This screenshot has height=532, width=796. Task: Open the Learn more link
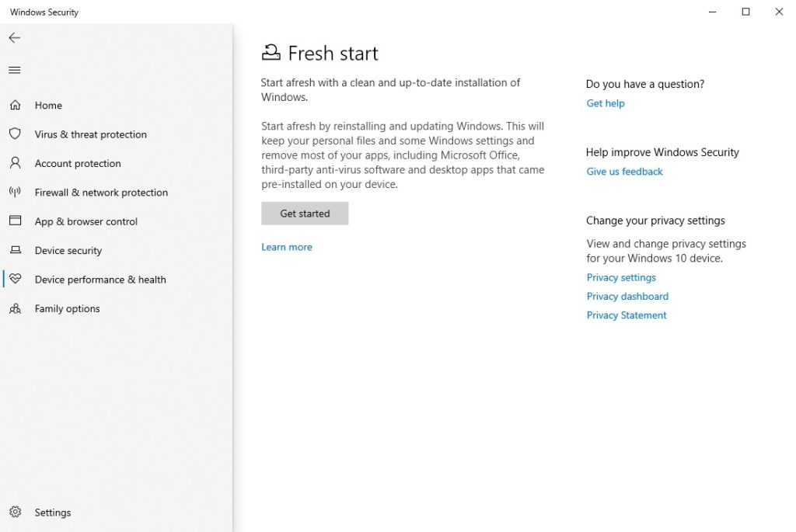click(287, 247)
